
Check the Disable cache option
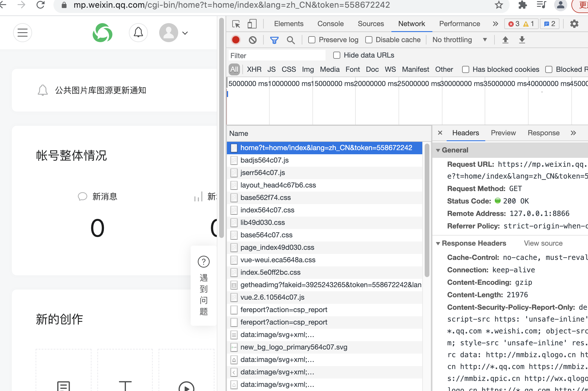point(369,40)
